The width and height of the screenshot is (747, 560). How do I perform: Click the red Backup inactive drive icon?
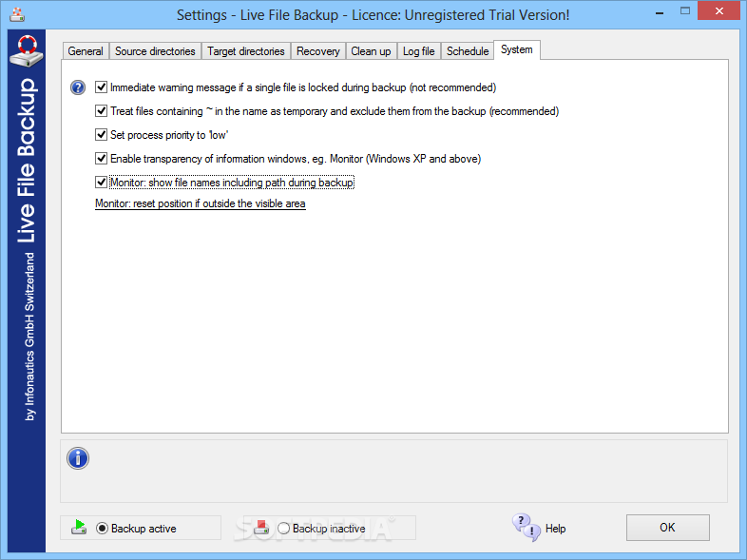(x=261, y=527)
